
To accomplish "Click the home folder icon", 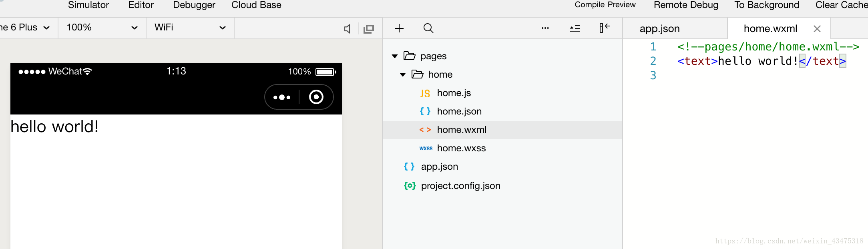I will coord(418,74).
